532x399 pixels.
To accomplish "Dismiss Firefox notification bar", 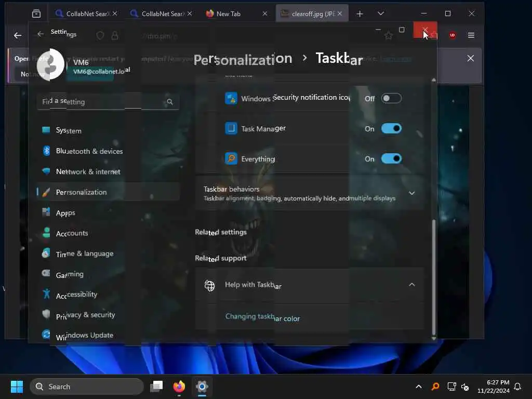I will tap(470, 58).
